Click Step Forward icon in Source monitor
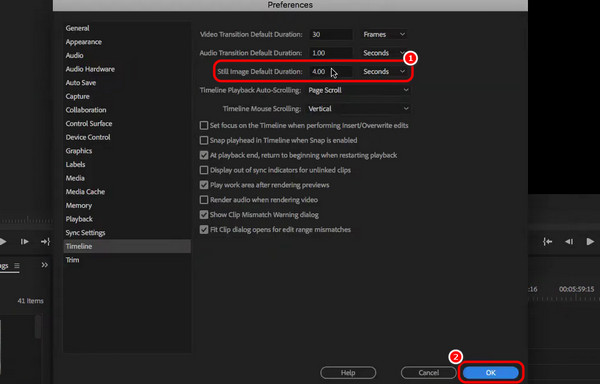The width and height of the screenshot is (600, 384). click(24, 242)
